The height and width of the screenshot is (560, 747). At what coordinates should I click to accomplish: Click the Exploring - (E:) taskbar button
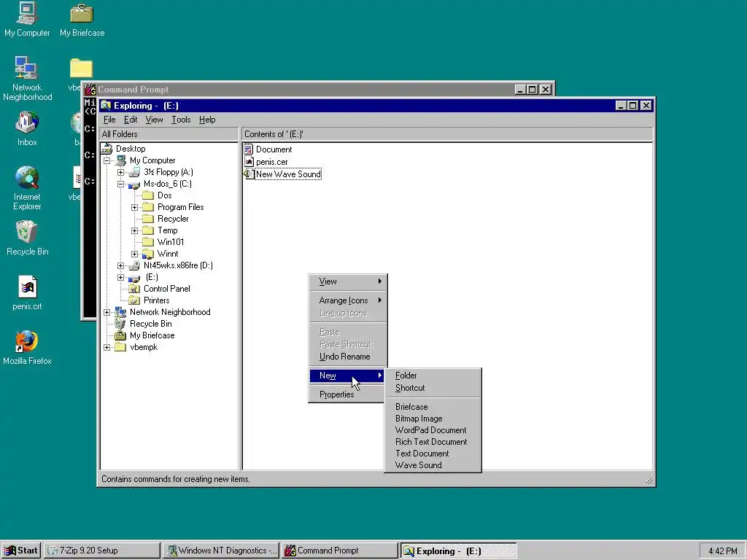pyautogui.click(x=458, y=551)
